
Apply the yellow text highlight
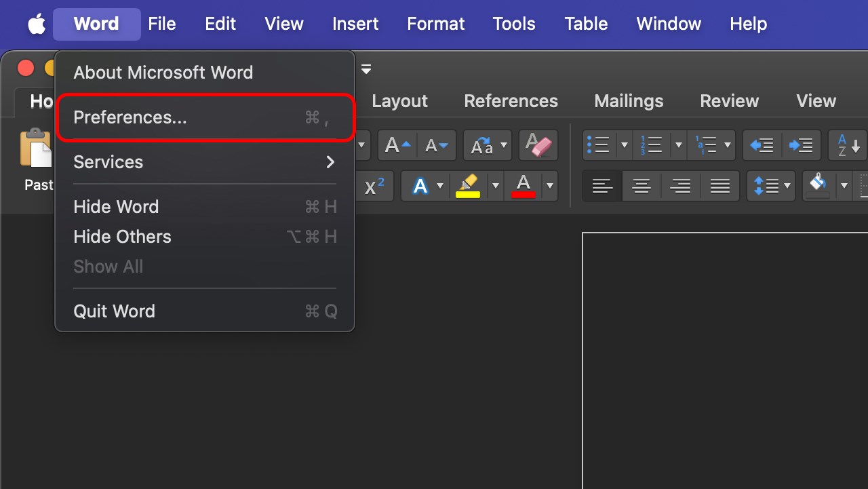click(x=468, y=186)
